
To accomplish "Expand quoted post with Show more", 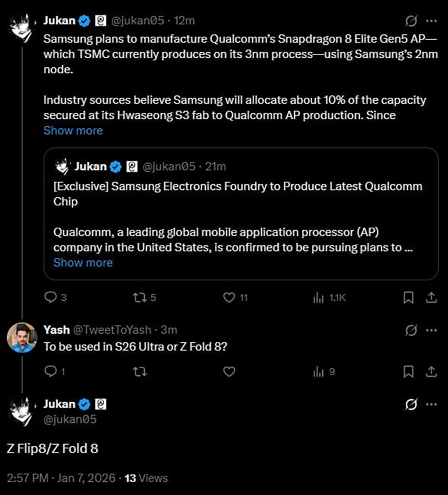I will (x=83, y=263).
